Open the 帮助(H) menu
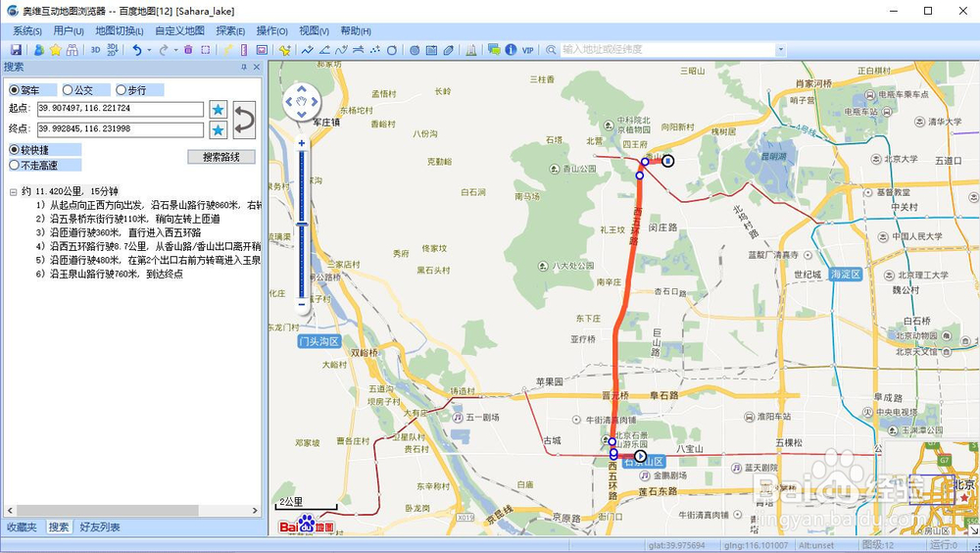This screenshot has height=553, width=980. 356,30
